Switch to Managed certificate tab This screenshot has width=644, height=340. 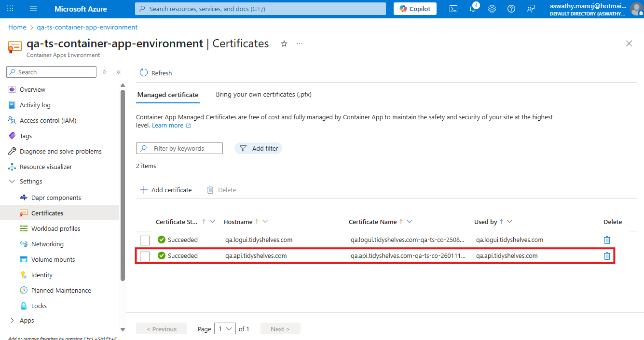point(168,95)
